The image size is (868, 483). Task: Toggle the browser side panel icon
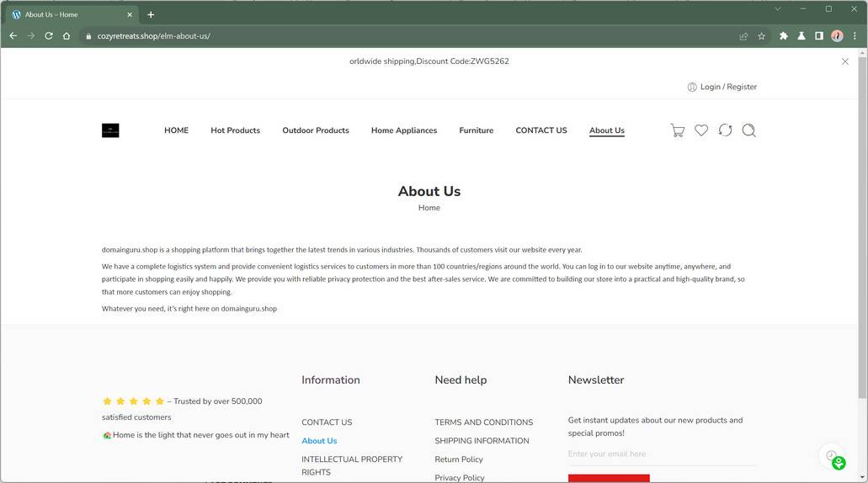coord(818,36)
